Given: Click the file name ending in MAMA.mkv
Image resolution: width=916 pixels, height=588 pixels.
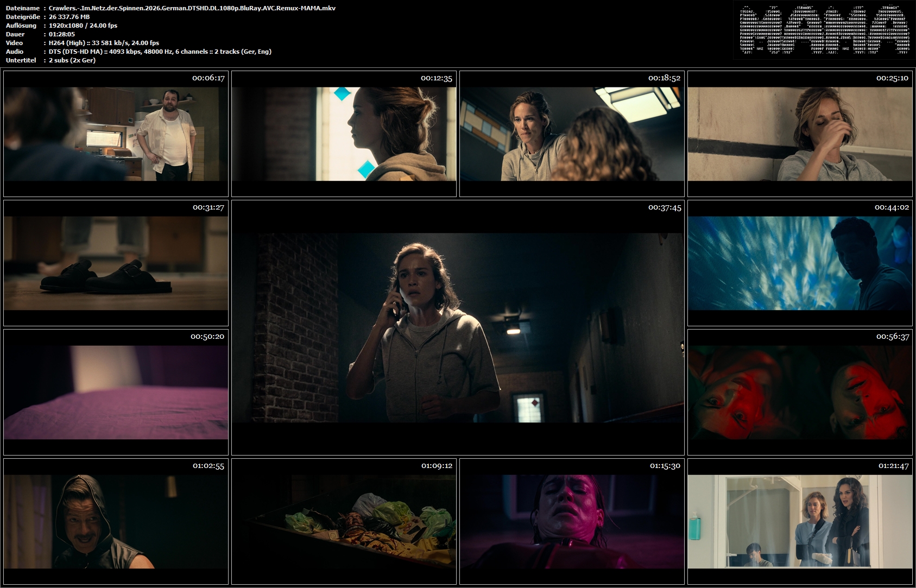Looking at the screenshot, I should pos(192,8).
